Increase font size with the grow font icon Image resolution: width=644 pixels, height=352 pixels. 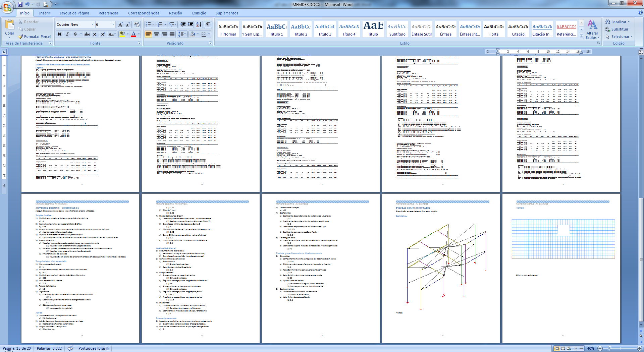pyautogui.click(x=120, y=24)
